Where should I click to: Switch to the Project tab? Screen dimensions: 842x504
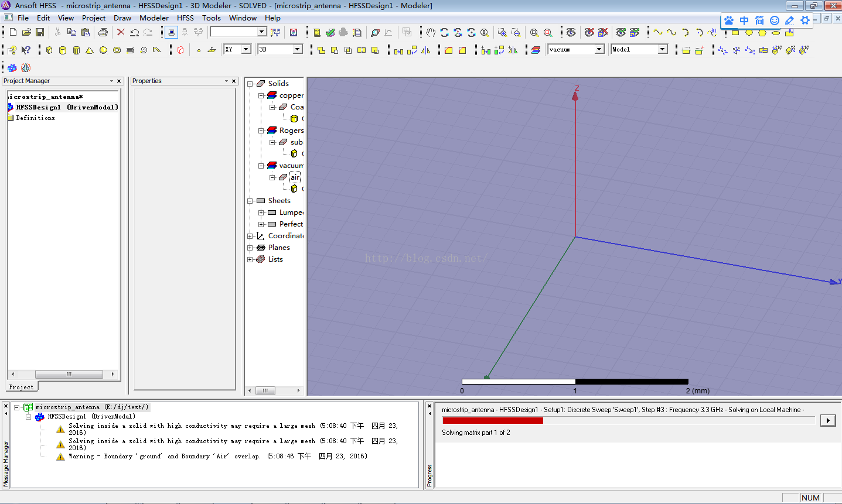click(22, 387)
